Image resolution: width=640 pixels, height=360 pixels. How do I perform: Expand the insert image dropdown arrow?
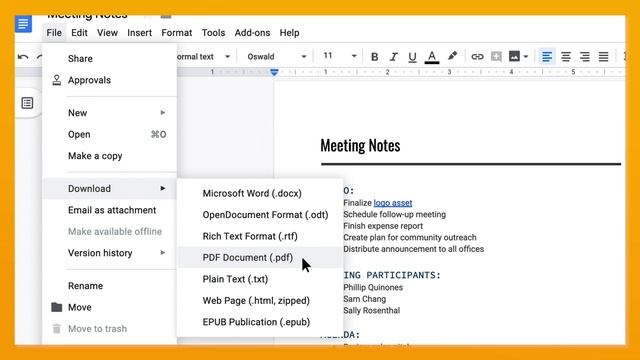pos(526,57)
